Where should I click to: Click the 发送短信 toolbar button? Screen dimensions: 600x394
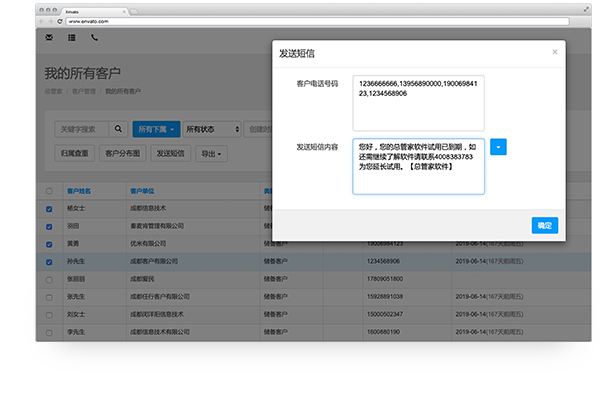pos(171,153)
